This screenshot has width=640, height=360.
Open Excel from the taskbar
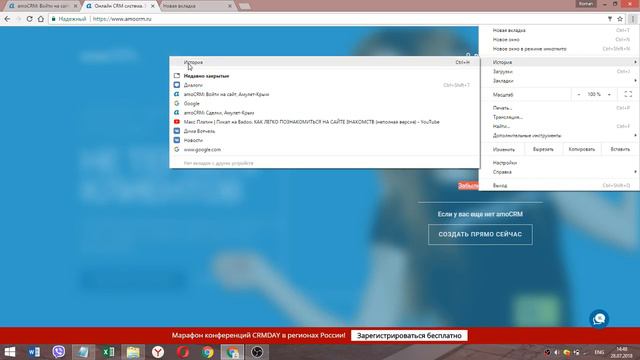click(x=108, y=352)
